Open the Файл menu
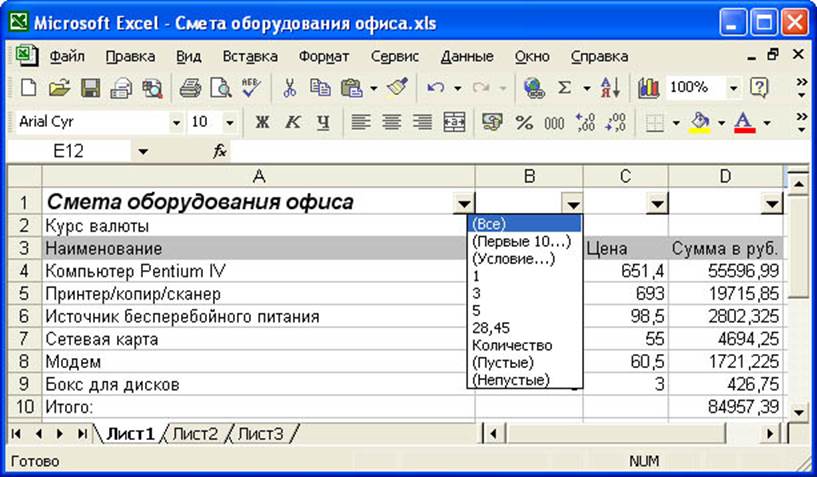Image resolution: width=817 pixels, height=477 pixels. pos(67,56)
